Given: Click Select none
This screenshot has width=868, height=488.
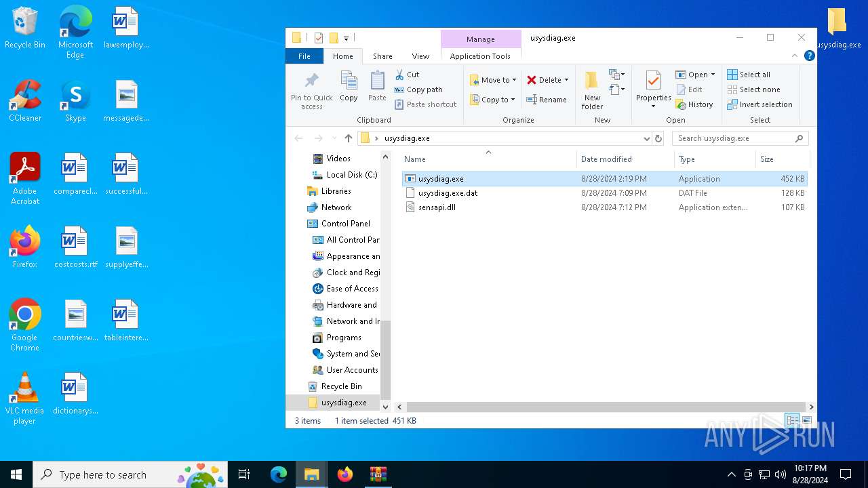Looking at the screenshot, I should (x=753, y=89).
